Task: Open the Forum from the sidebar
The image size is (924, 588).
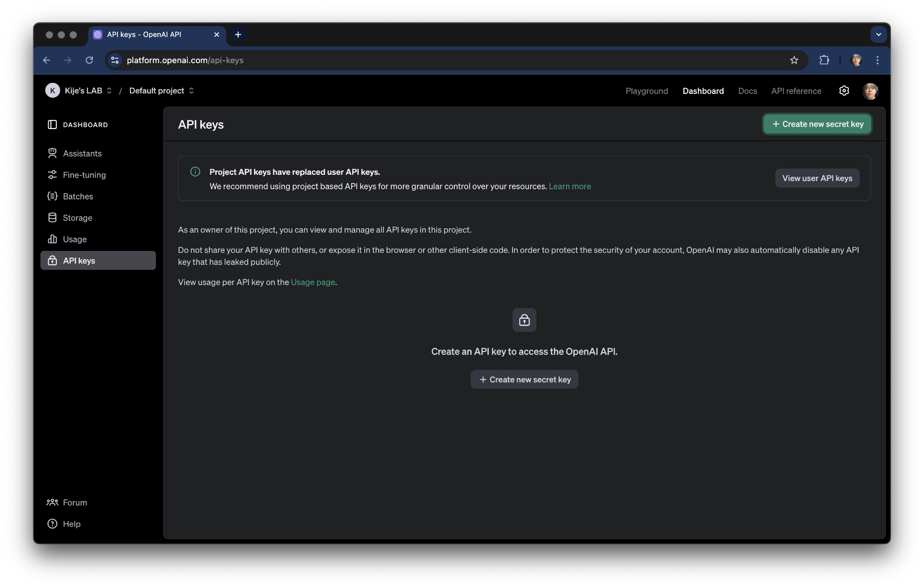Action: [x=75, y=502]
